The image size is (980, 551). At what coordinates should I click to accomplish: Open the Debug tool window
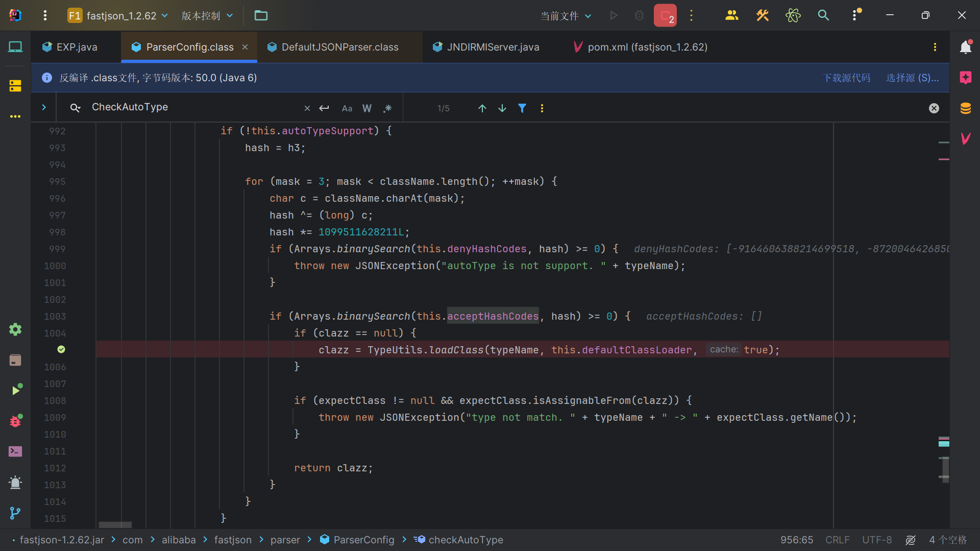(16, 421)
